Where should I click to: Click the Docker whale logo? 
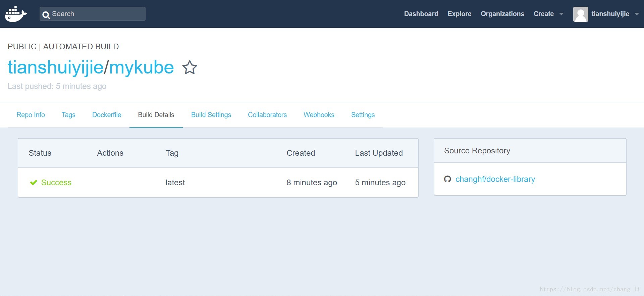16,14
